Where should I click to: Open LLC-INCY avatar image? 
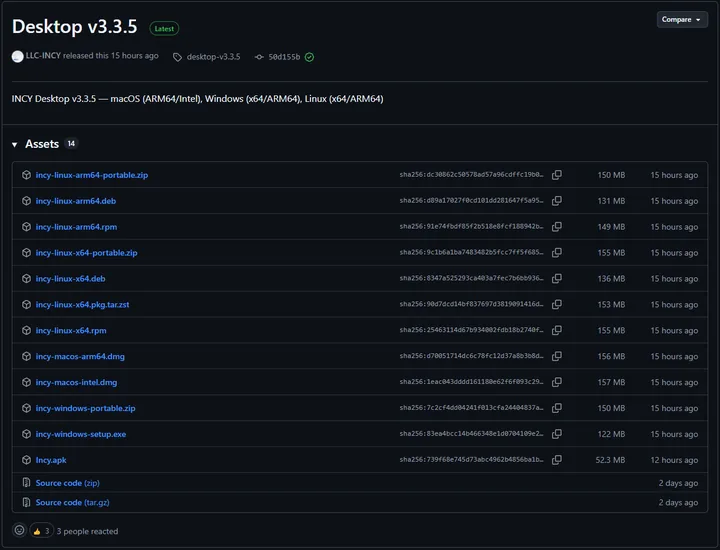[17, 56]
